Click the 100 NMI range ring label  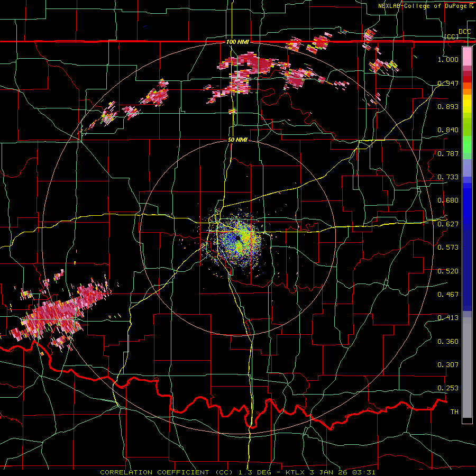tap(237, 42)
